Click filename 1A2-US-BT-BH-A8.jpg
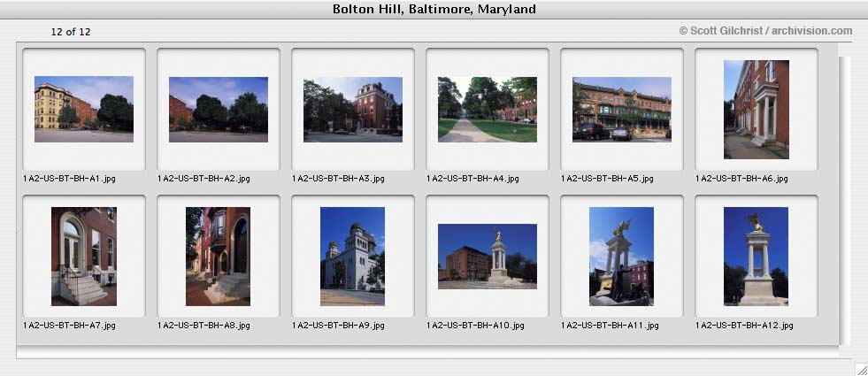The image size is (868, 376). pyautogui.click(x=204, y=326)
